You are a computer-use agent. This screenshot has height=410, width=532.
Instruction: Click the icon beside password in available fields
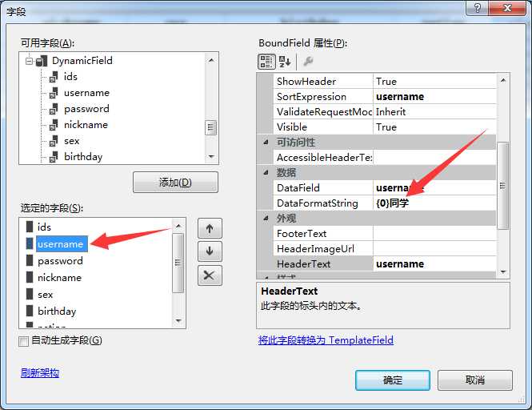coord(54,109)
